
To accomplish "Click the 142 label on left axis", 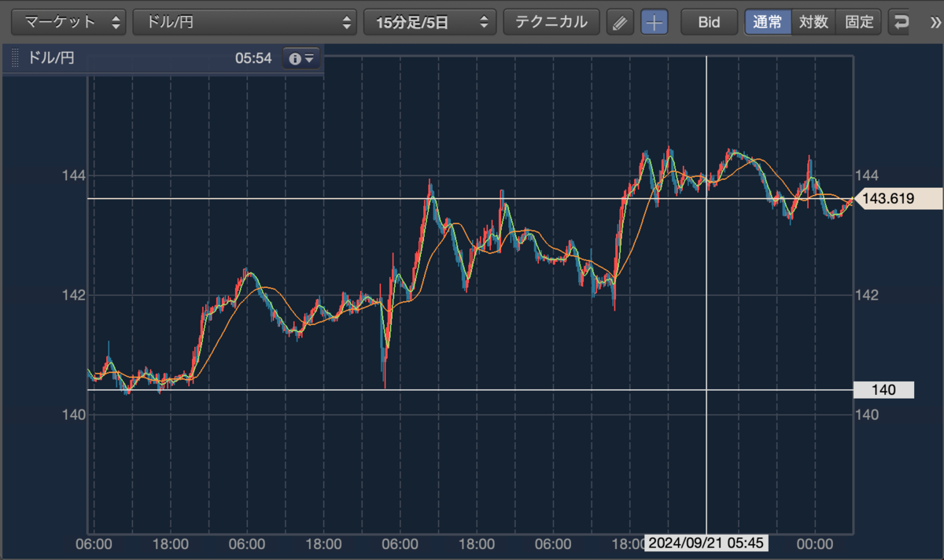I will [x=73, y=295].
